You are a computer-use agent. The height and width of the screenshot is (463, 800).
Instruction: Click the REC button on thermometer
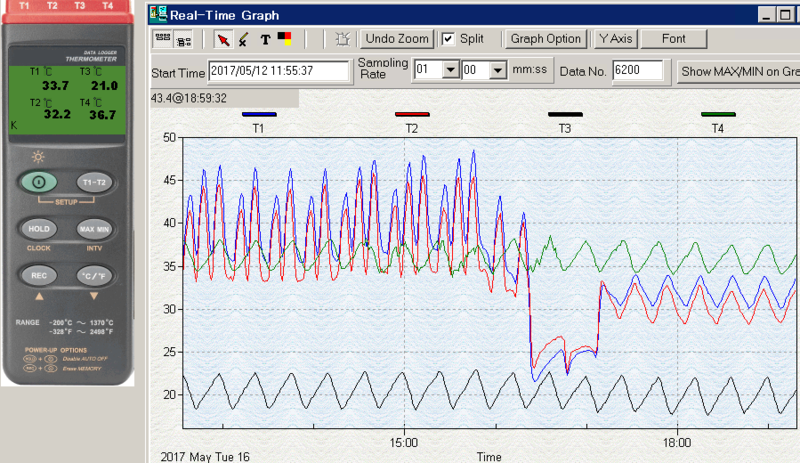pos(39,276)
